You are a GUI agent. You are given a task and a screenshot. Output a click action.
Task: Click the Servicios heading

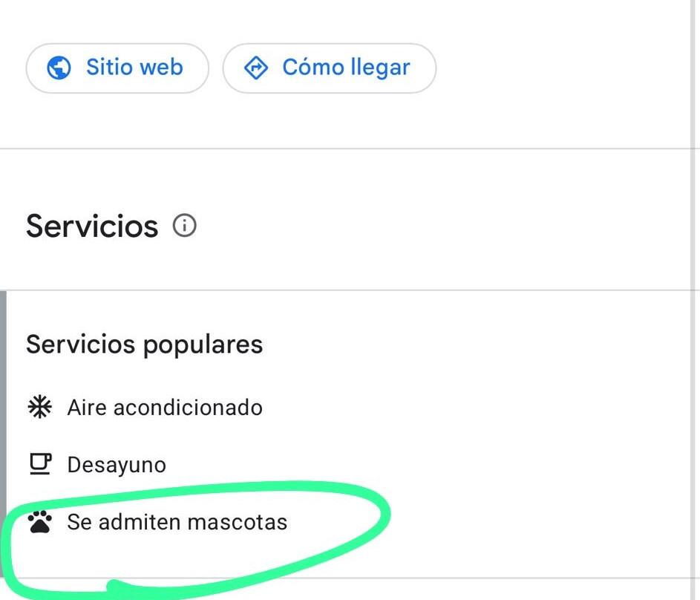[x=92, y=226]
